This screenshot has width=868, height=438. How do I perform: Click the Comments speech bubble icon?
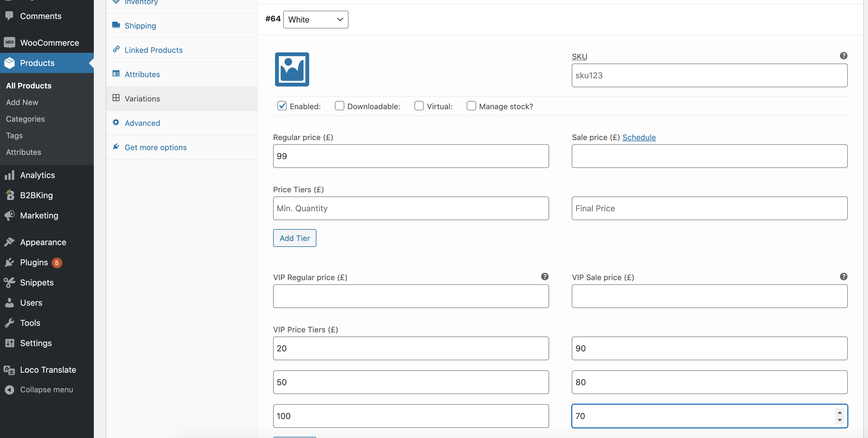point(9,16)
